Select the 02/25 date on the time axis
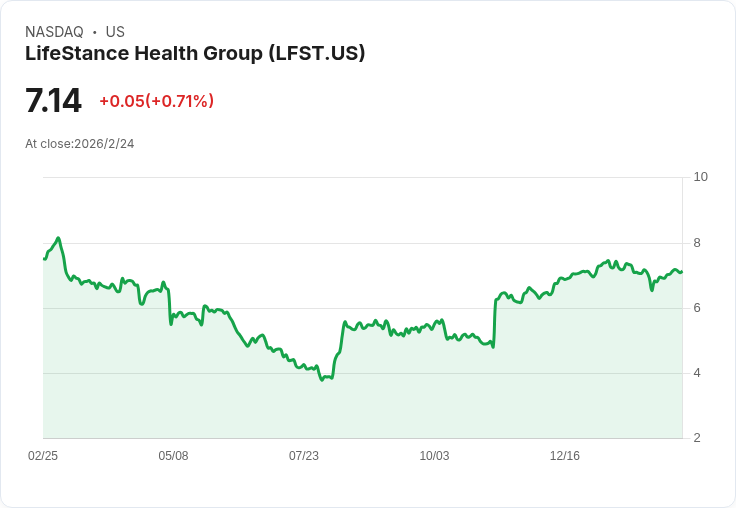This screenshot has height=508, width=736. pos(43,456)
